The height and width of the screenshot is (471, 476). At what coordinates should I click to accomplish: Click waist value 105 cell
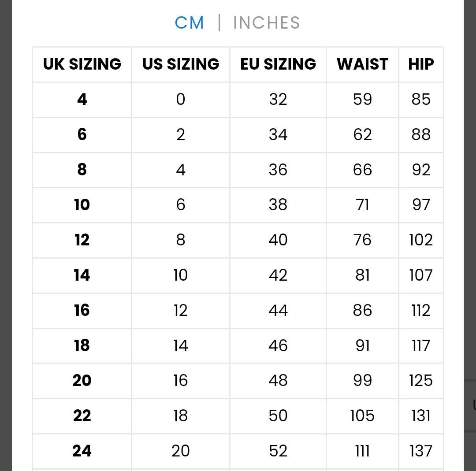tap(362, 416)
